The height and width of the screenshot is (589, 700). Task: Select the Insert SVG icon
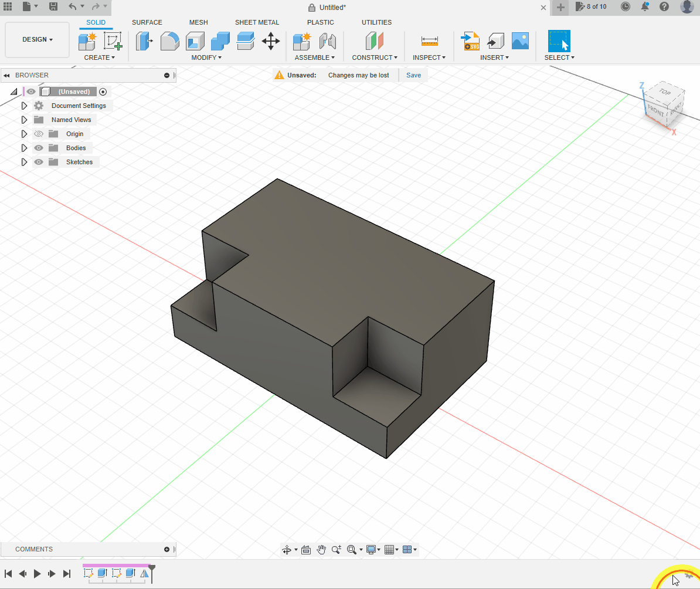pos(471,41)
